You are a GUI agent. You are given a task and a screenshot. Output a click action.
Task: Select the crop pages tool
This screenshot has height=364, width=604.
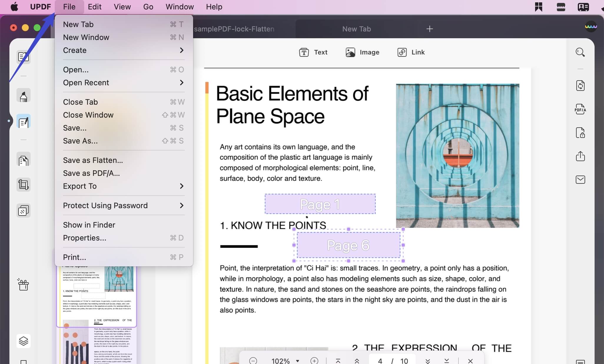[23, 184]
